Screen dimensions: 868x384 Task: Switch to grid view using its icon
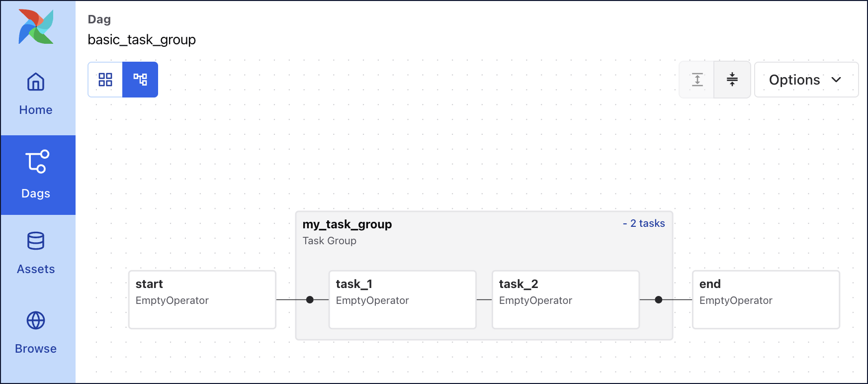[105, 80]
